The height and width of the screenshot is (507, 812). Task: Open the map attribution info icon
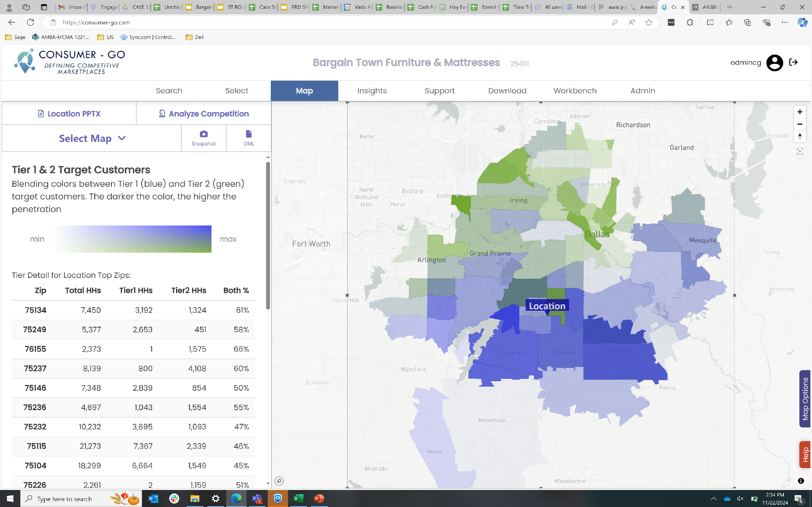click(x=801, y=481)
